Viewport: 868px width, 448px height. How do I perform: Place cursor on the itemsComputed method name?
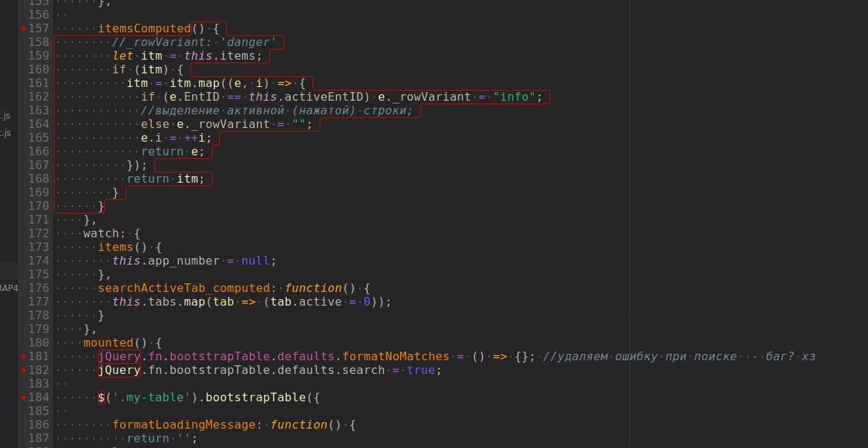(x=144, y=29)
